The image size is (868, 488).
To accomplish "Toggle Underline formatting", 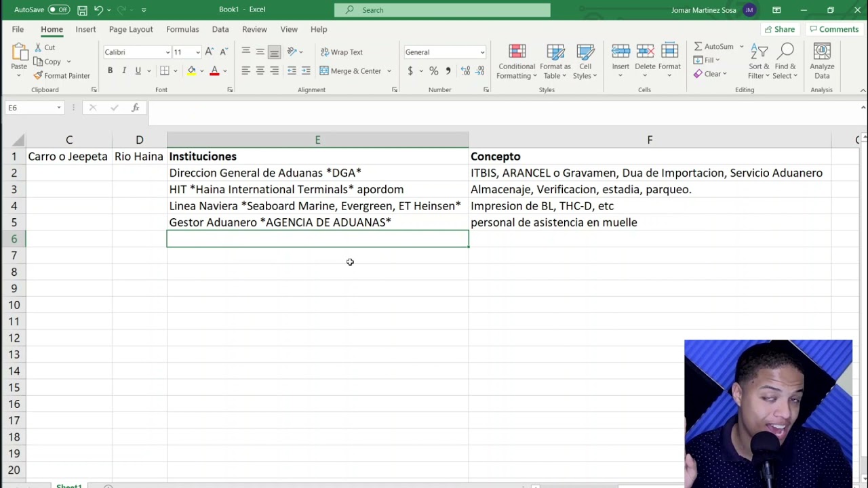I will coord(138,71).
